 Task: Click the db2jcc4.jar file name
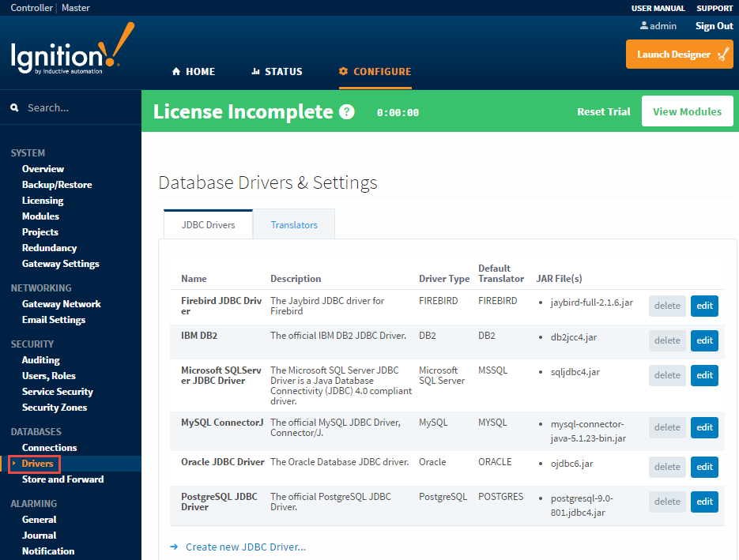click(574, 337)
